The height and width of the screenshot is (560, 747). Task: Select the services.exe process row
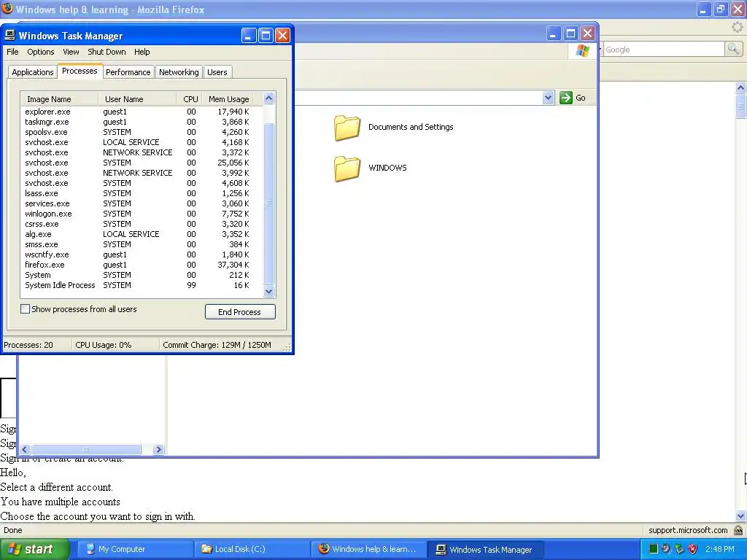142,204
